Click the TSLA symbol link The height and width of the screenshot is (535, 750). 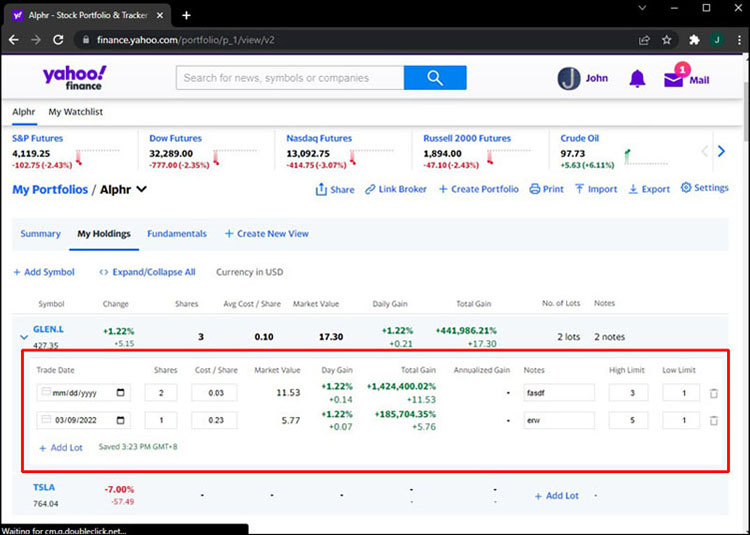point(44,488)
